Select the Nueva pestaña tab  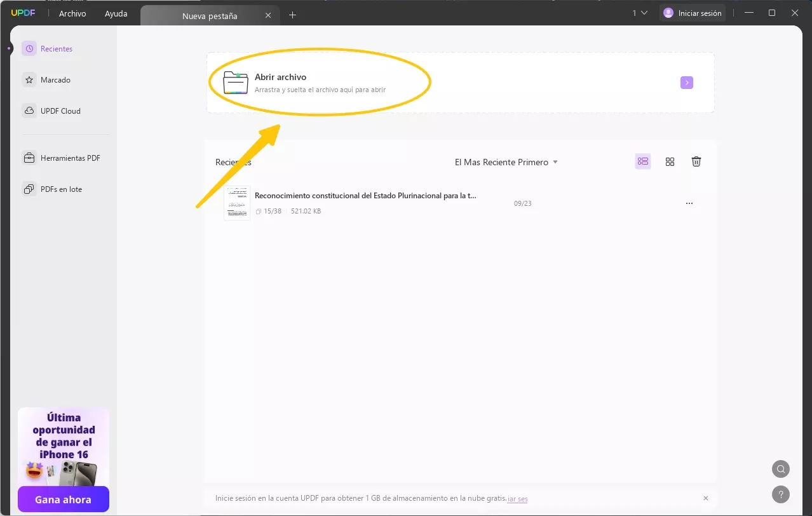tap(210, 16)
